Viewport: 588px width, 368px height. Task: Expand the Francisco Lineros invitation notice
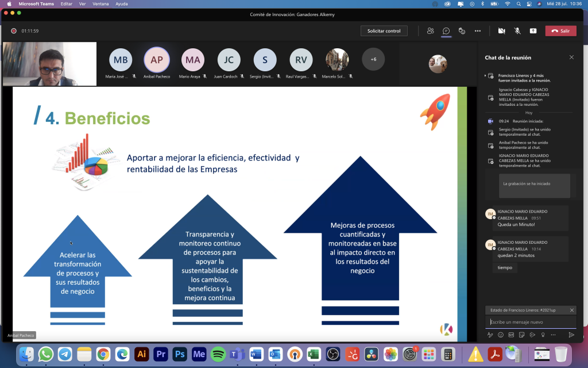pyautogui.click(x=485, y=75)
